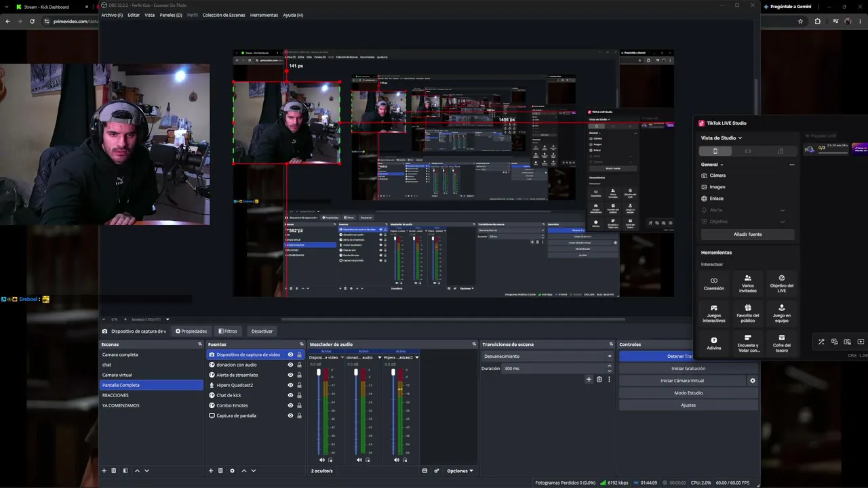Open scene filters icon in Escenas toolbar
Screen dimensions: 868x488
pyautogui.click(x=125, y=470)
